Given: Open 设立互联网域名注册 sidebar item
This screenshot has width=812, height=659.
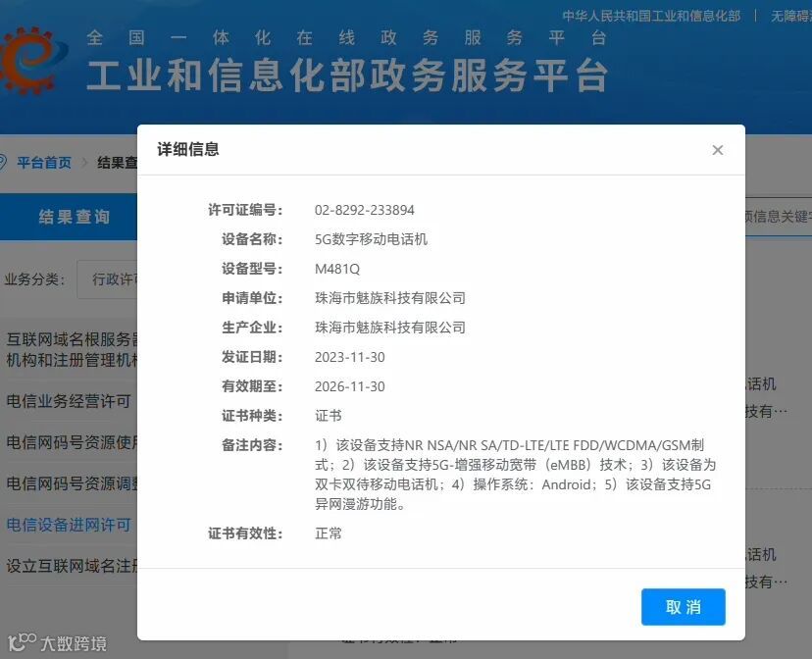Looking at the screenshot, I should click(72, 565).
